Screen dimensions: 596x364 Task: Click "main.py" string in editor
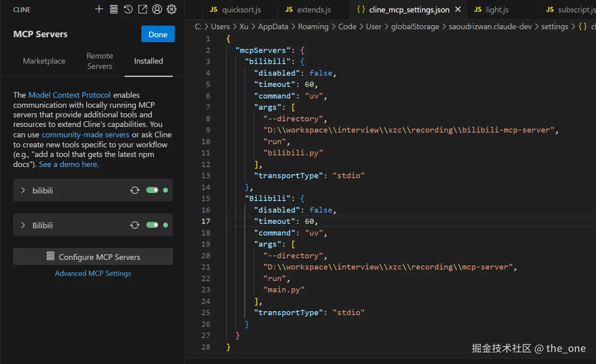point(284,290)
